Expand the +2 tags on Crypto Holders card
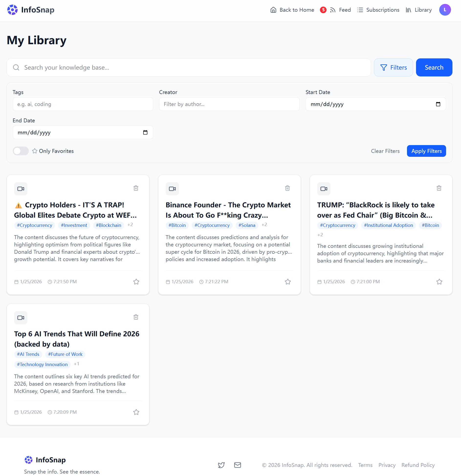This screenshot has height=476, width=461. tap(130, 225)
